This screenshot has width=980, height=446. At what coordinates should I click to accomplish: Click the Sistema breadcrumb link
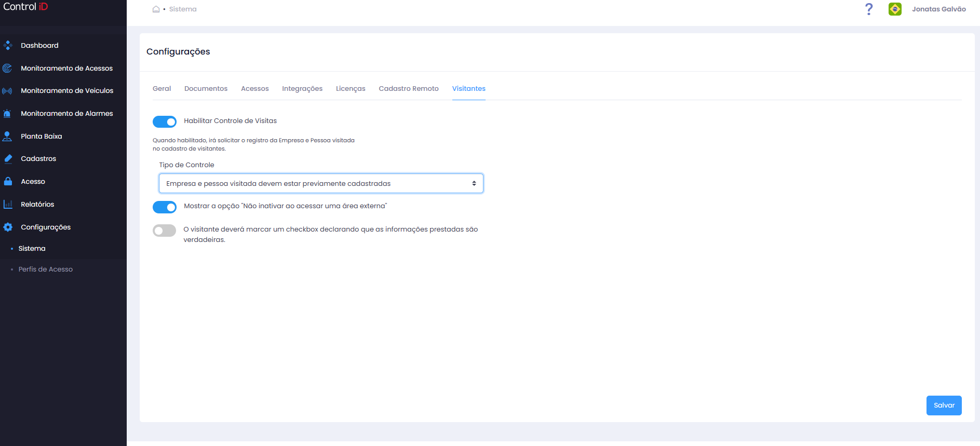click(x=183, y=9)
